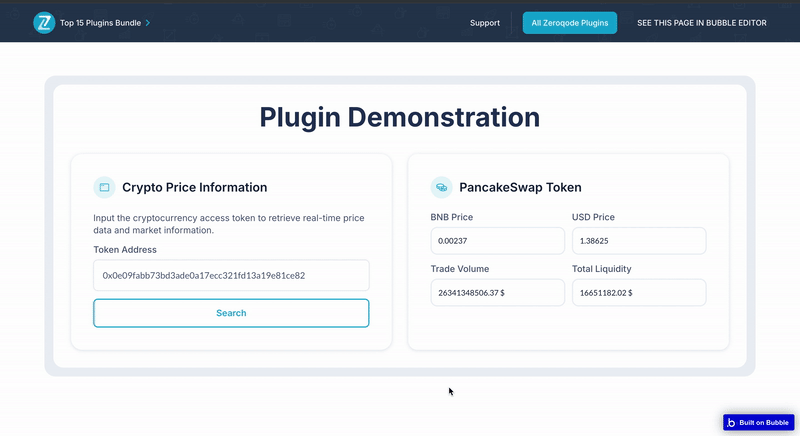The image size is (800, 436).
Task: Click the Crypto Price Information card icon
Action: coord(104,187)
